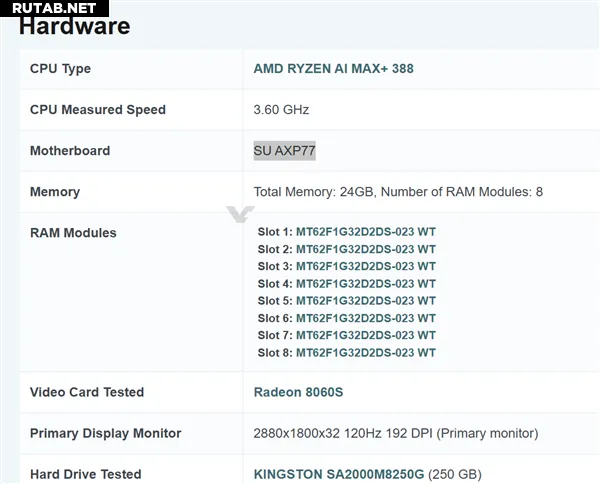Open the KINGSTON SA2000M8250G drive link
The image size is (600, 484).
[345, 474]
